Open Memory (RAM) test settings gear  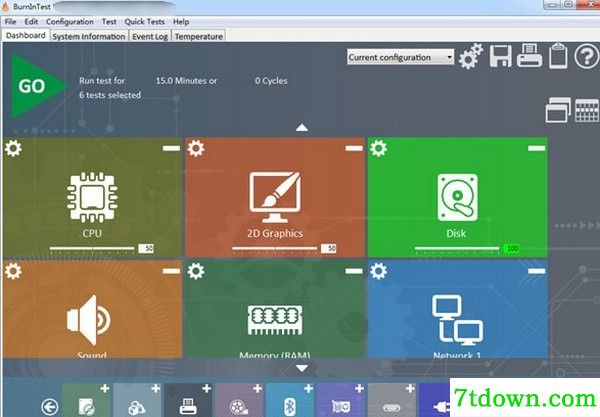(196, 271)
